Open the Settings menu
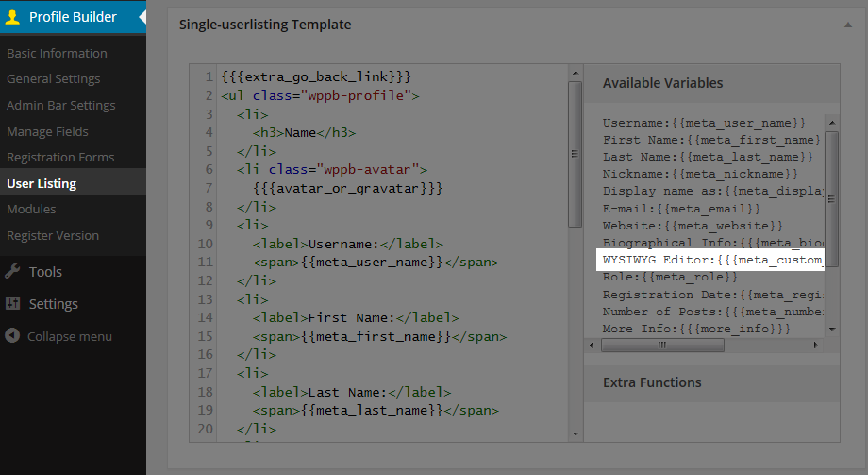The image size is (868, 475). (53, 304)
